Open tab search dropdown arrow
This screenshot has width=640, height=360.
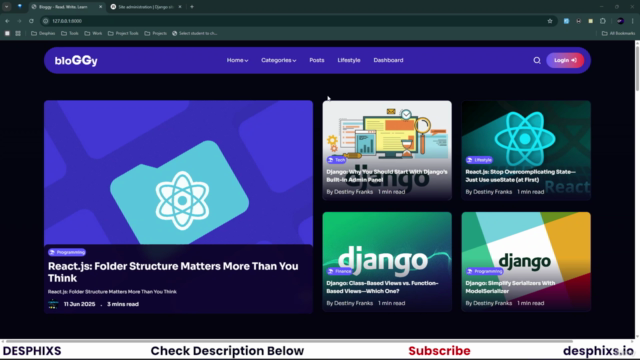click(x=7, y=7)
